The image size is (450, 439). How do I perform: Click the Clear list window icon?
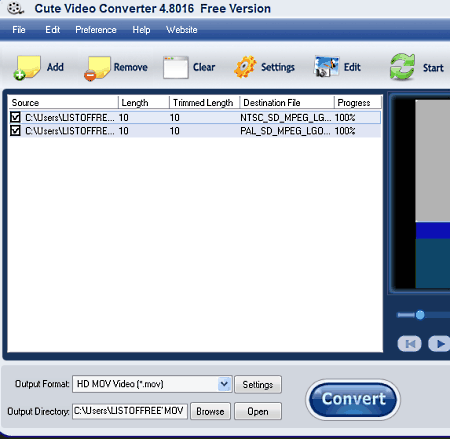click(x=176, y=67)
